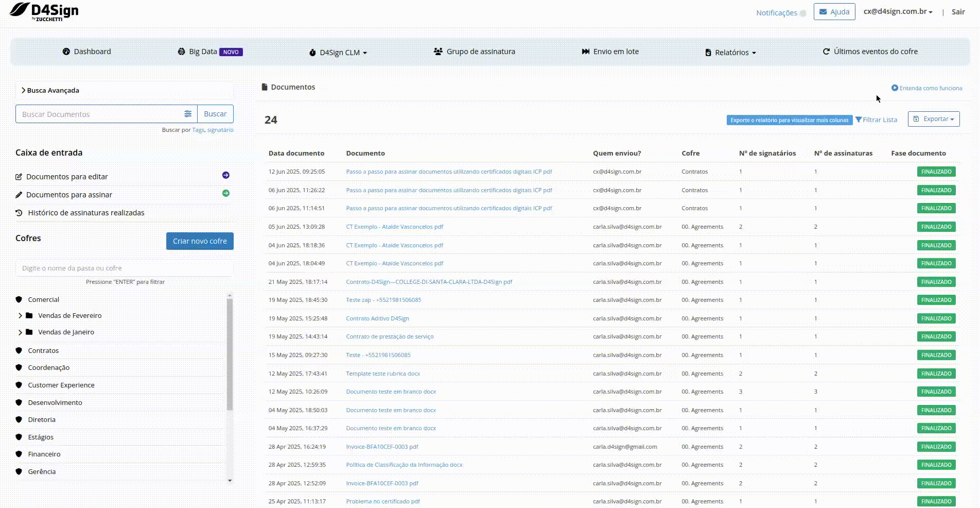This screenshot has height=508, width=980.
Task: Open Problema no certificado pdf document
Action: tap(383, 501)
